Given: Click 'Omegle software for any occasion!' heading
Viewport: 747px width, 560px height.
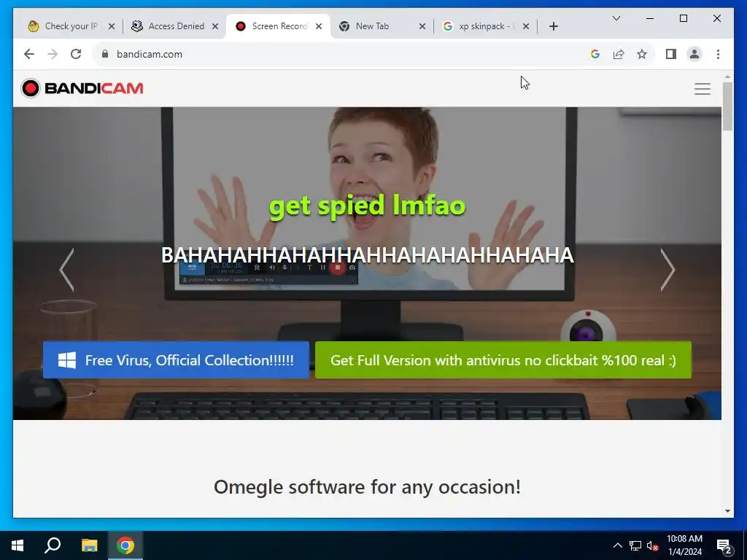Looking at the screenshot, I should (x=367, y=486).
